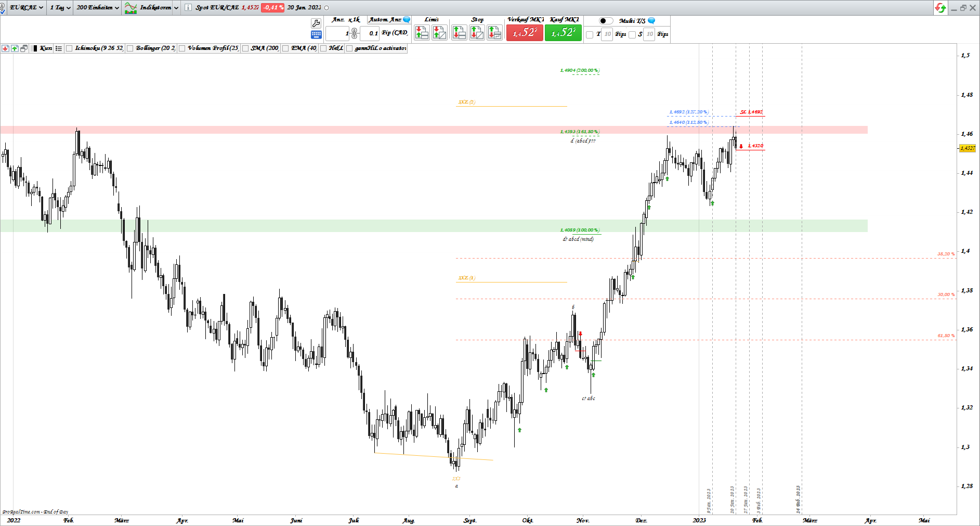The image size is (980, 526).
Task: Open the indicator list icon
Action: pyautogui.click(x=59, y=48)
